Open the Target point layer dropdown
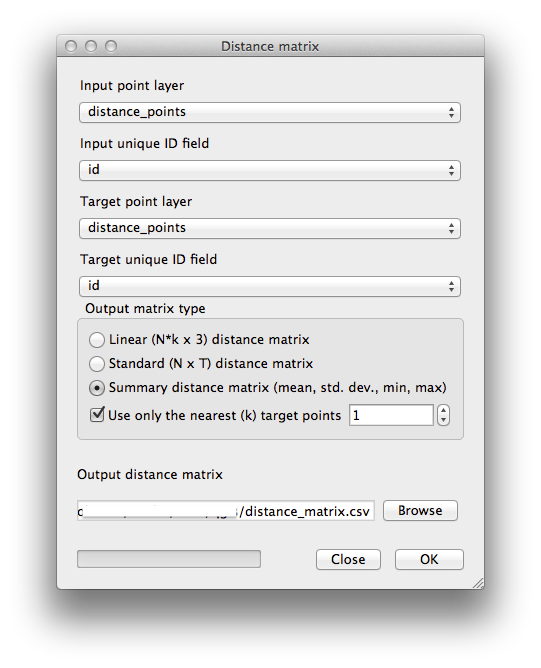Image resolution: width=541 pixels, height=668 pixels. [x=270, y=228]
